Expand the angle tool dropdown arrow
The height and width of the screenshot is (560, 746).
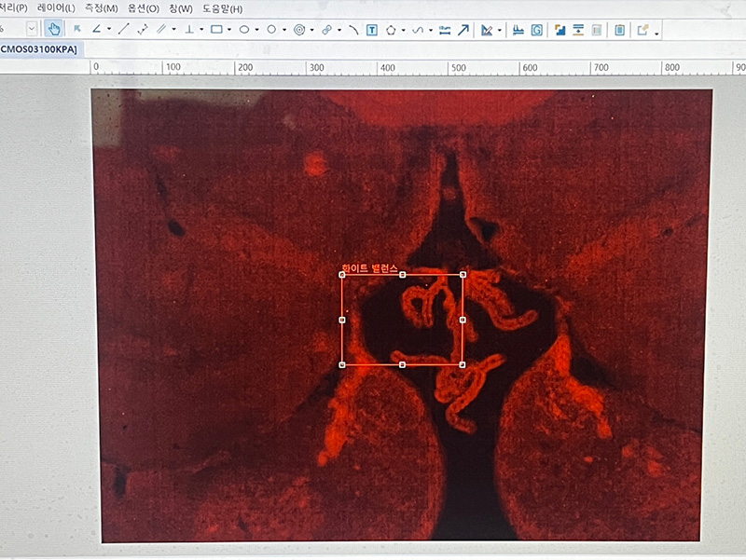click(x=108, y=30)
